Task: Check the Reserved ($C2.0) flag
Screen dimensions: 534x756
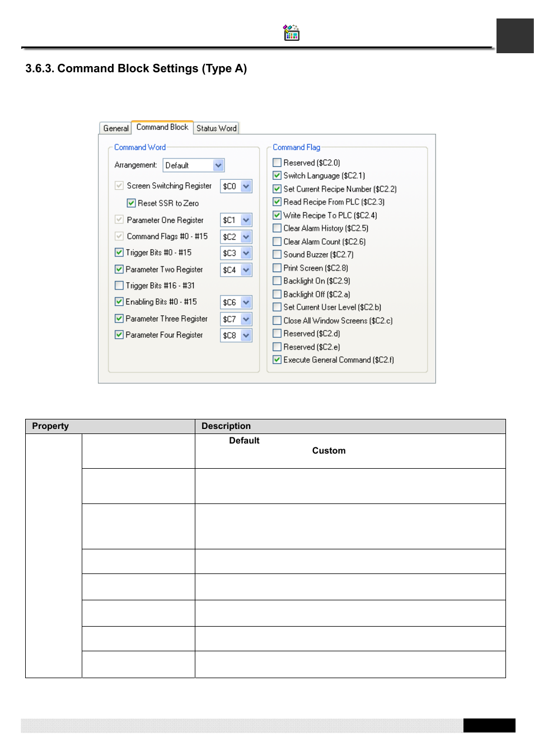Action: coord(277,163)
